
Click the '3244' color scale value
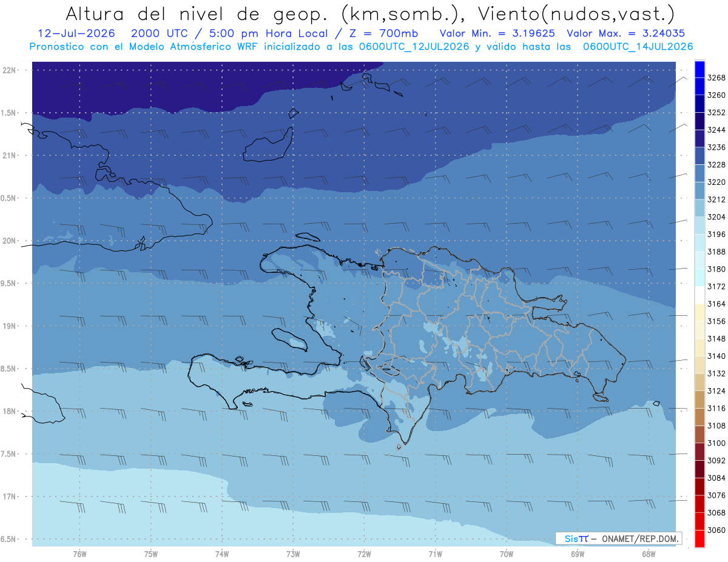pyautogui.click(x=716, y=130)
